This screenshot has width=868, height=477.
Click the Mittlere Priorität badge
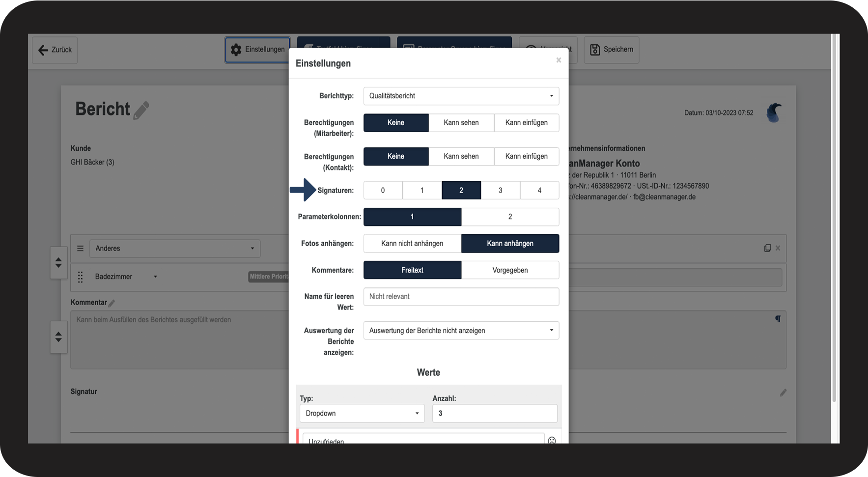269,277
